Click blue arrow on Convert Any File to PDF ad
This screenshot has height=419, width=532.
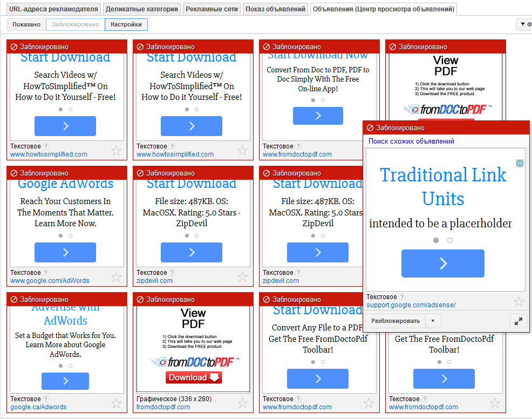(x=318, y=379)
